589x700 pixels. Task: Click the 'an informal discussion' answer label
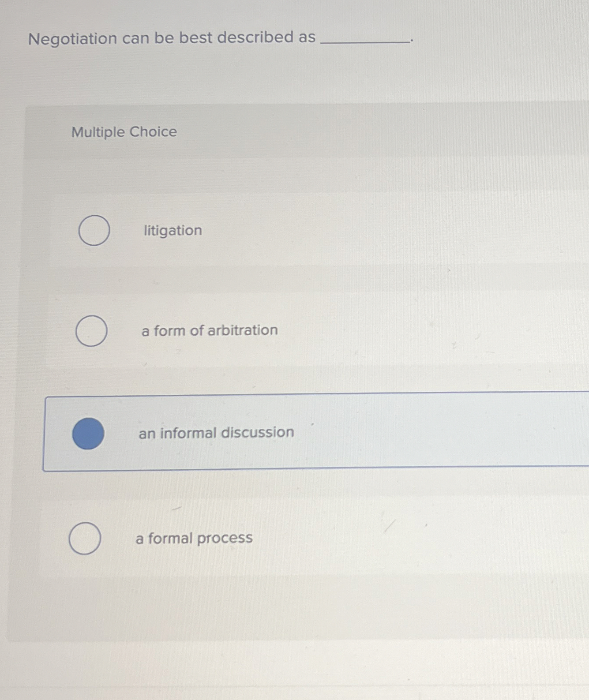pos(216,433)
